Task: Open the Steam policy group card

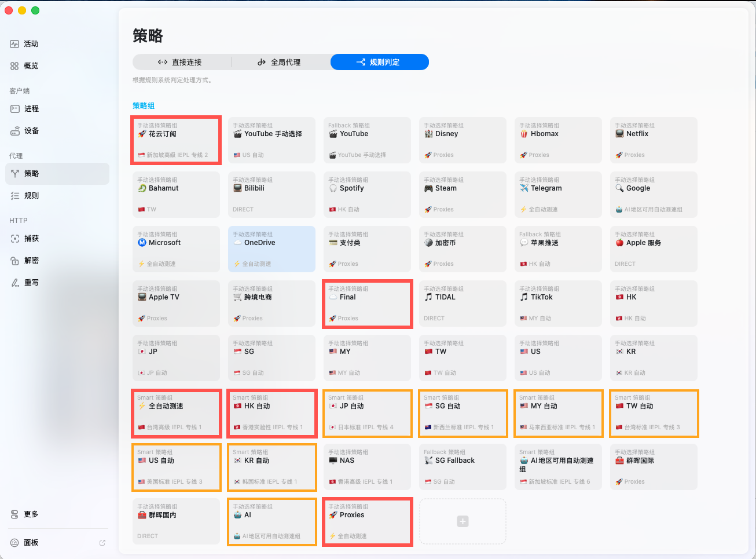Action: [463, 195]
